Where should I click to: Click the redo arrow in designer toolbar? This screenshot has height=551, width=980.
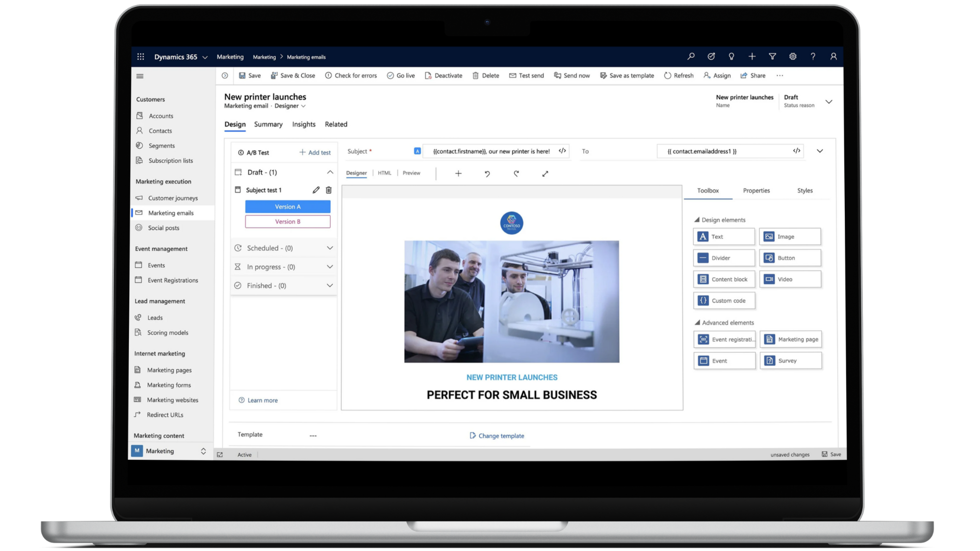coord(516,173)
